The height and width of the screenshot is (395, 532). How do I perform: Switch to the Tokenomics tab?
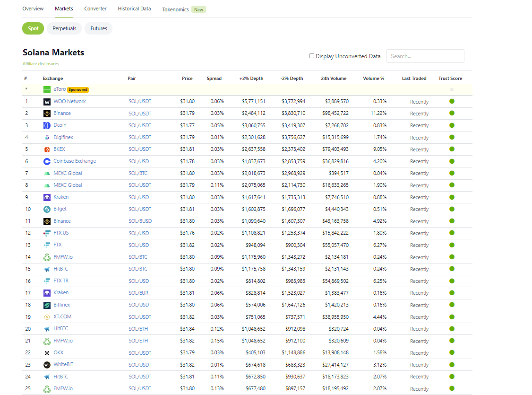pyautogui.click(x=175, y=9)
